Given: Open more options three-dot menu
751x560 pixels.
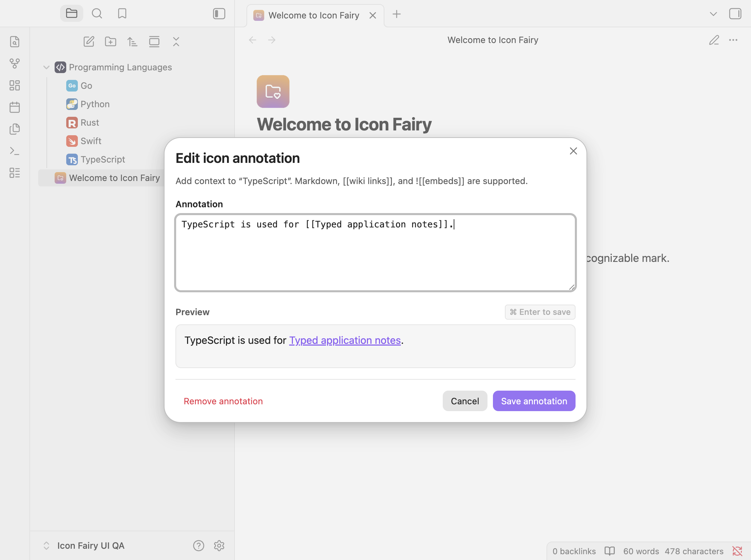Looking at the screenshot, I should coord(733,40).
